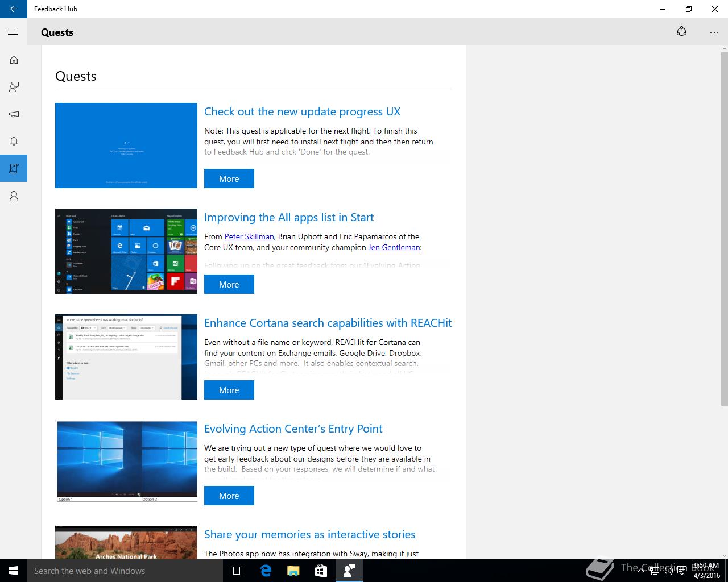This screenshot has width=728, height=582.
Task: Click More for update progress UX quest
Action: (x=229, y=178)
